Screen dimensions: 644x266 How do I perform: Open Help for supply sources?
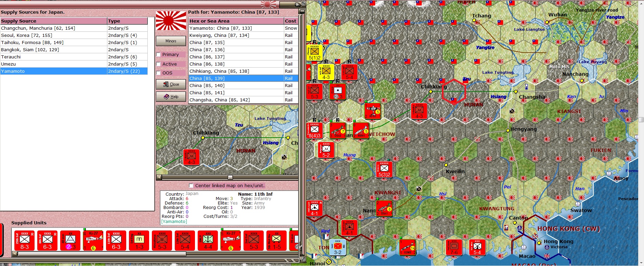pos(171,97)
